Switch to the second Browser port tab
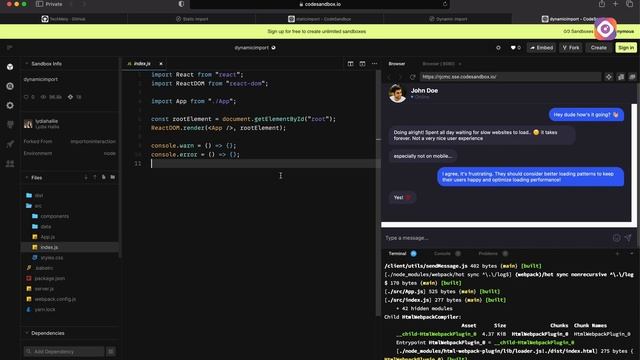 [x=439, y=64]
